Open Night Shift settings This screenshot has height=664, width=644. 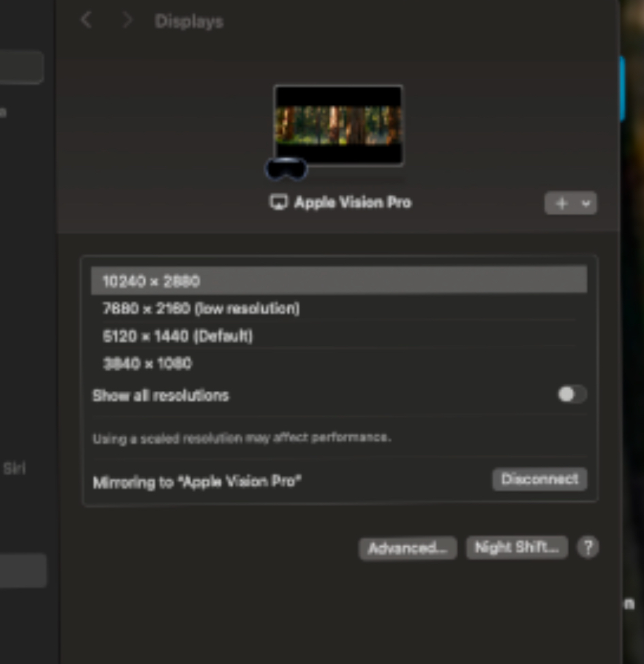pyautogui.click(x=517, y=547)
